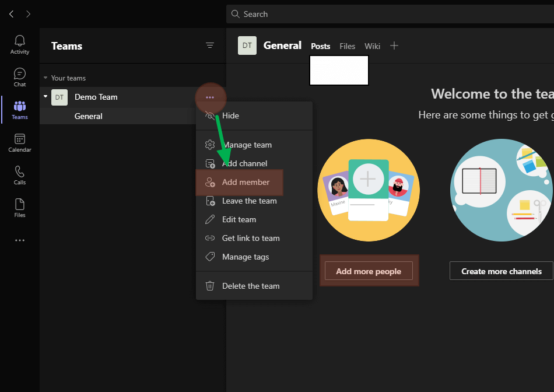
Task: Click the Teams panel heading
Action: [x=67, y=46]
